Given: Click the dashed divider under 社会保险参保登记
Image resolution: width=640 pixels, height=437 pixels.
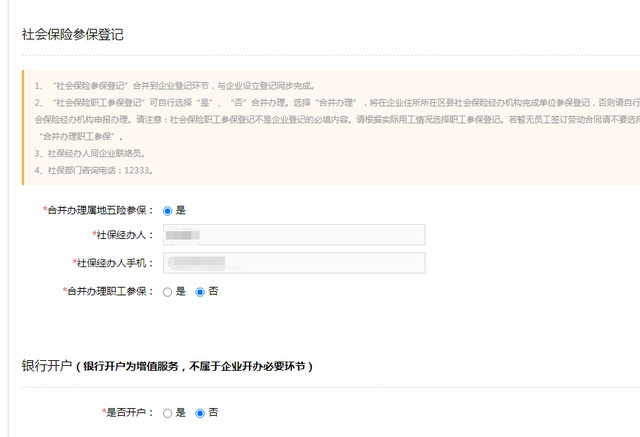Looking at the screenshot, I should (330, 55).
